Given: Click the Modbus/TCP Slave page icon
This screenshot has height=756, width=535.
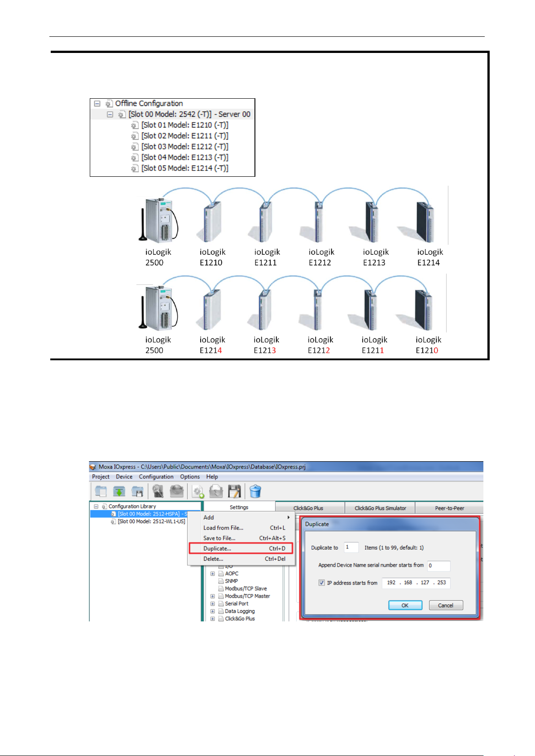Looking at the screenshot, I should [x=221, y=589].
